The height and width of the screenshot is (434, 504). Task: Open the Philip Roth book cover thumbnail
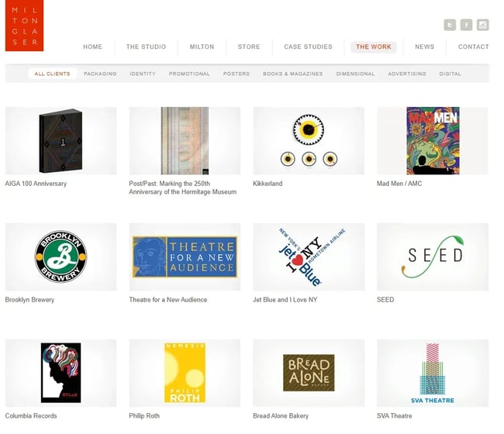[185, 373]
